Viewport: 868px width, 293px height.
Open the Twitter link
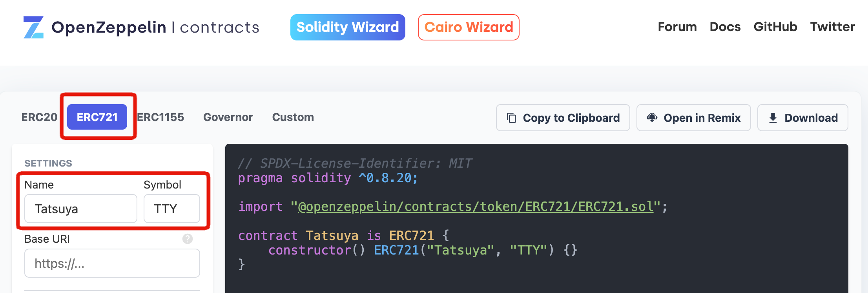click(x=833, y=27)
